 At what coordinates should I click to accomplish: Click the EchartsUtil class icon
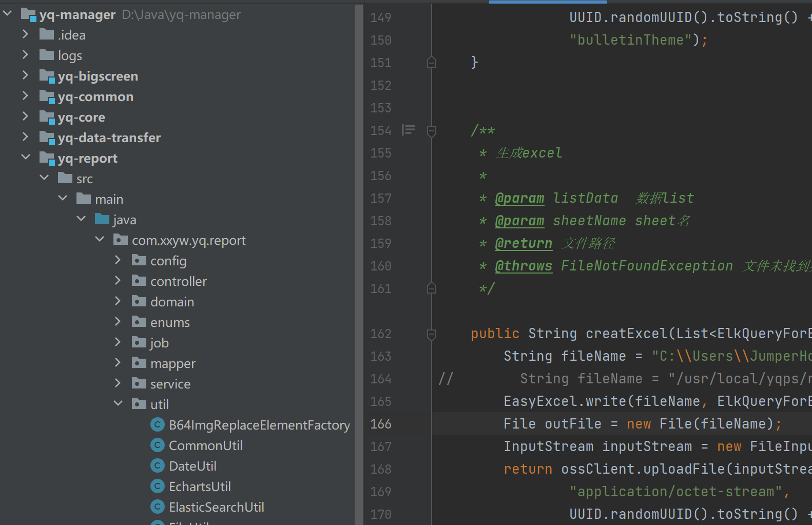[x=158, y=486]
